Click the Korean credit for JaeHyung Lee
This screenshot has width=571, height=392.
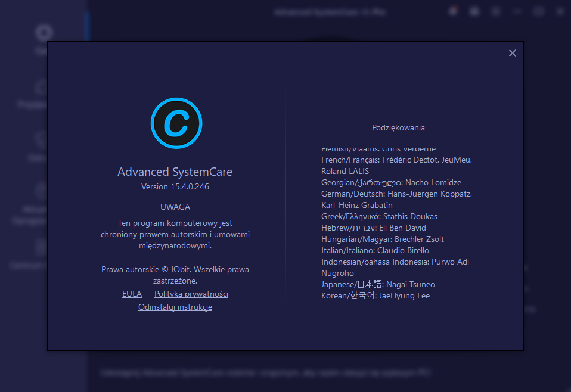coord(376,295)
